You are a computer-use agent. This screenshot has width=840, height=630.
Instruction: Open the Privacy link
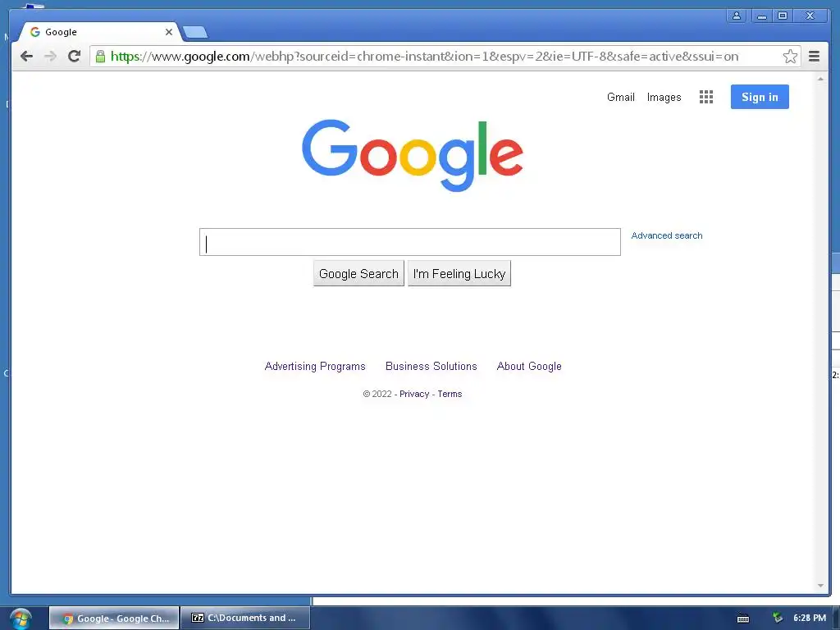click(x=414, y=394)
